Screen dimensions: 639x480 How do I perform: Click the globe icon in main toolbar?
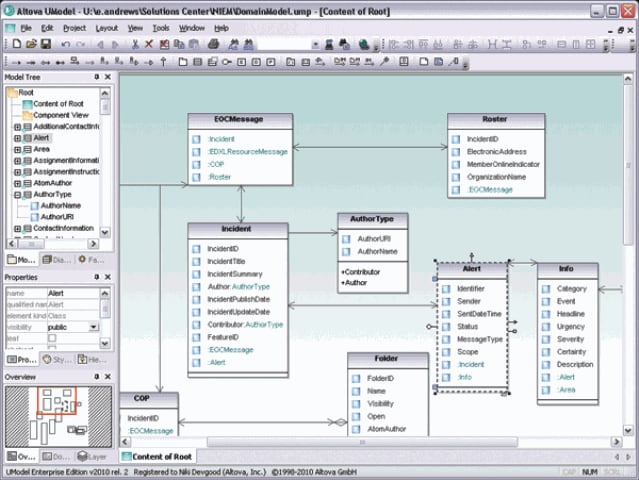(364, 44)
